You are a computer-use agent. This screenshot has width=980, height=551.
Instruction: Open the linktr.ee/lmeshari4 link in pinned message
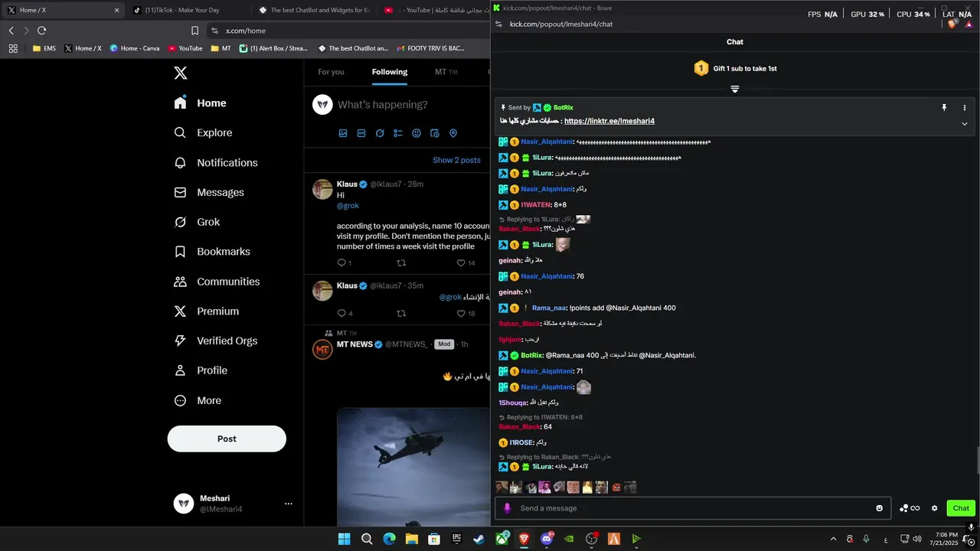coord(609,121)
